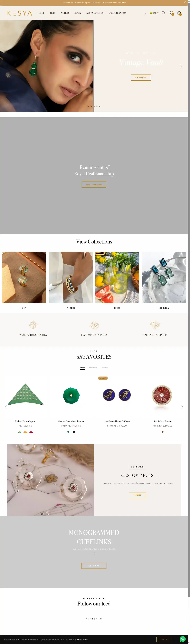Select the first hero carousel dot
Screen dimensions: 190x644
(x=88, y=106)
